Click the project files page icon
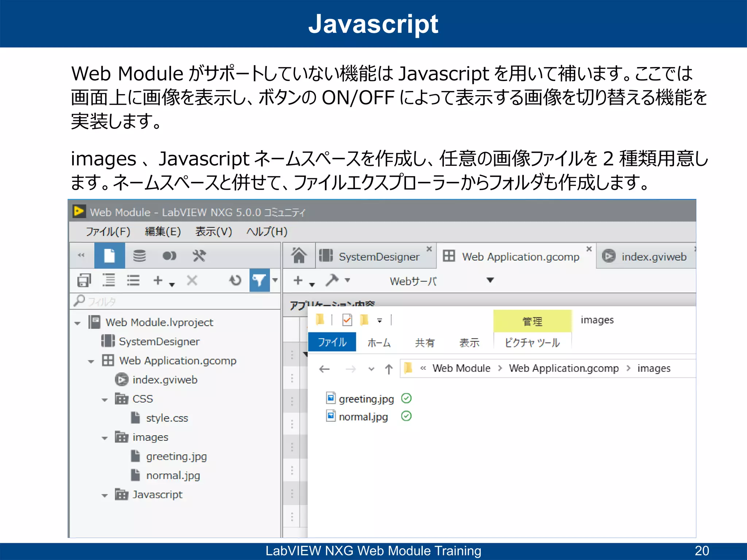This screenshot has width=747, height=560. click(x=109, y=256)
